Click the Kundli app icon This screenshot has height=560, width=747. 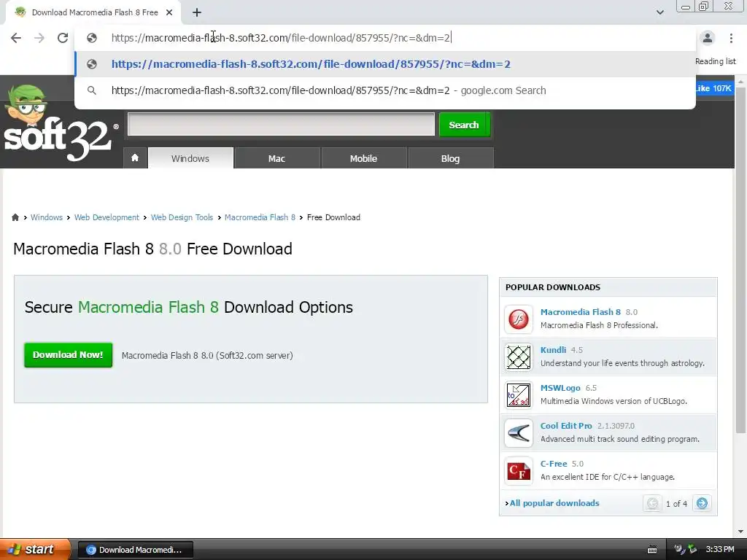pos(519,357)
